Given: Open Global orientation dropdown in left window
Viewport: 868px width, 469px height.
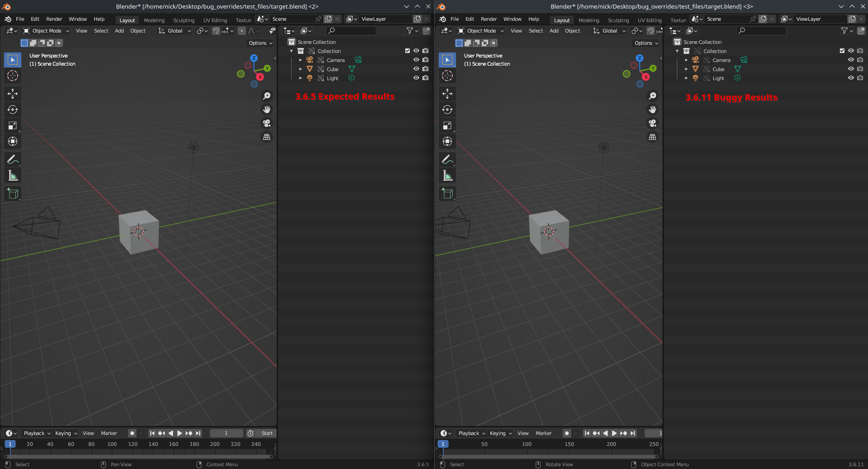Looking at the screenshot, I should pyautogui.click(x=174, y=31).
